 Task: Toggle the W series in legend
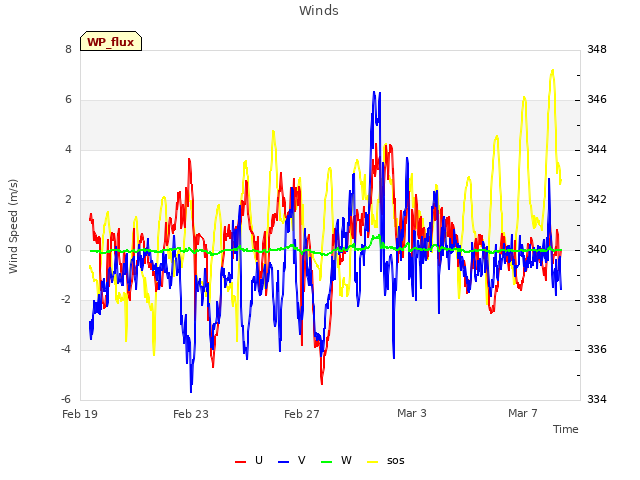tap(336, 461)
